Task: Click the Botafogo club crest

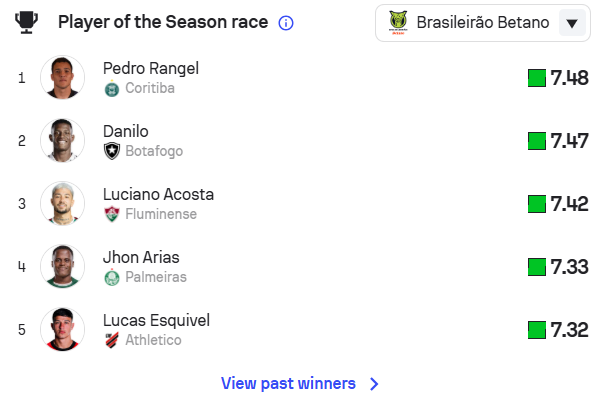Action: 111,151
